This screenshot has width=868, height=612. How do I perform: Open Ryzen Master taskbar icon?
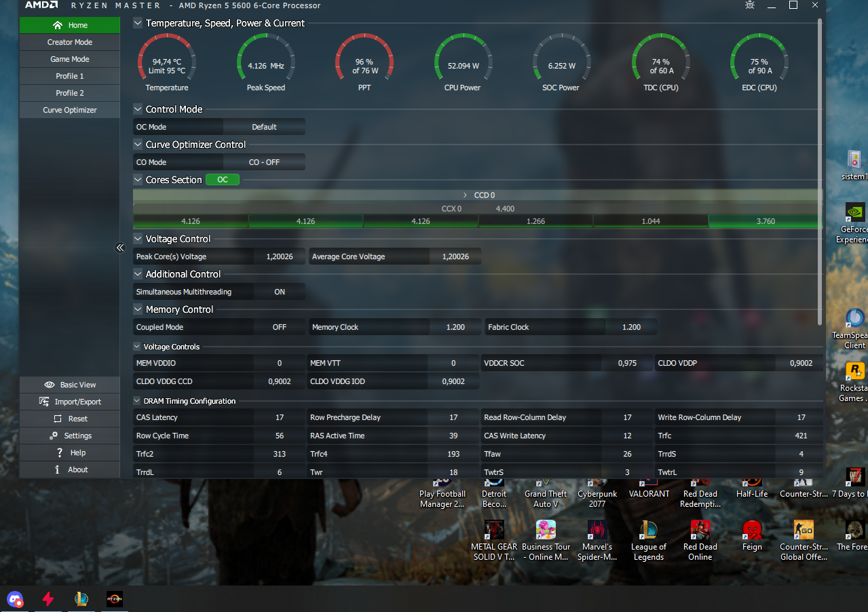click(x=115, y=599)
